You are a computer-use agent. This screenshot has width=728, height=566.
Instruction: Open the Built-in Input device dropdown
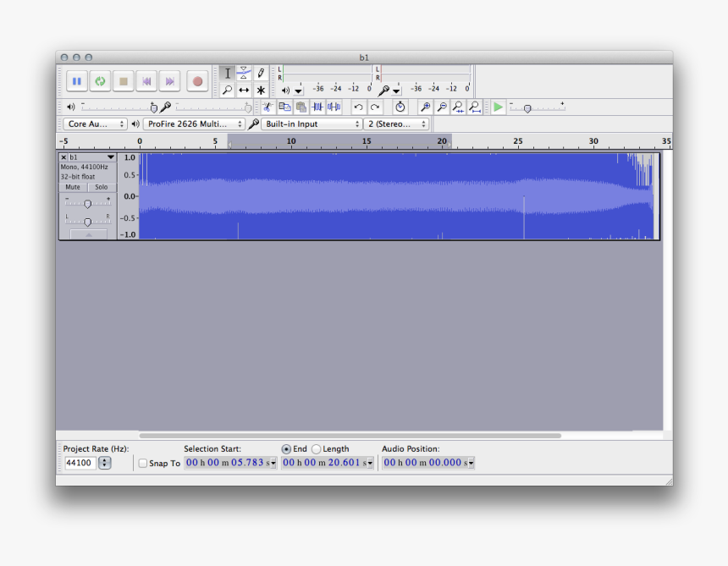tap(312, 124)
